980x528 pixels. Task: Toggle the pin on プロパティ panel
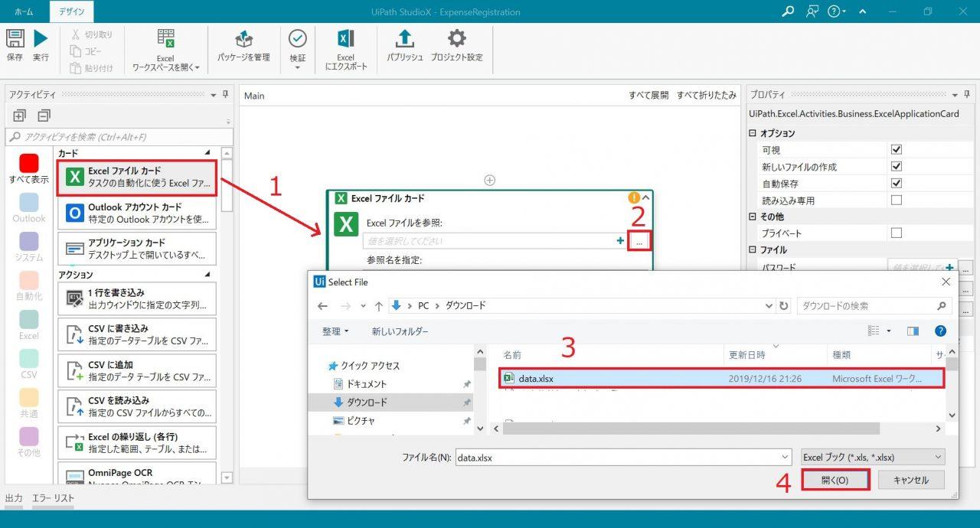coord(965,95)
